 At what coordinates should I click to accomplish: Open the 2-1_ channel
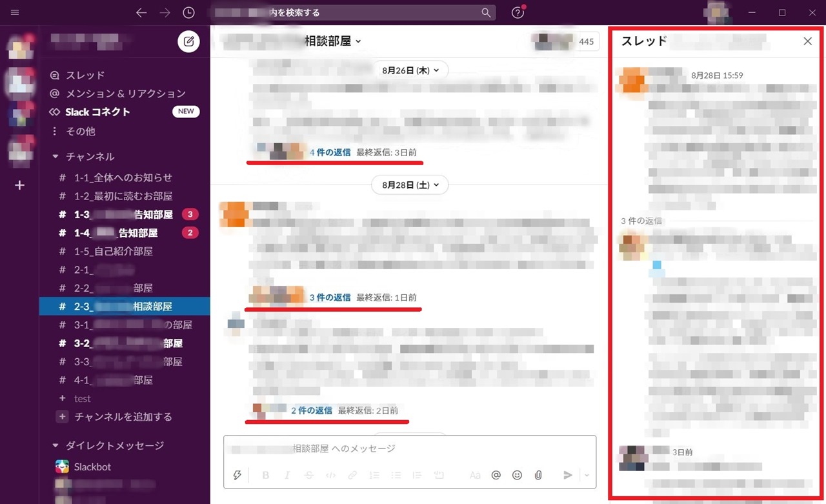pyautogui.click(x=125, y=270)
